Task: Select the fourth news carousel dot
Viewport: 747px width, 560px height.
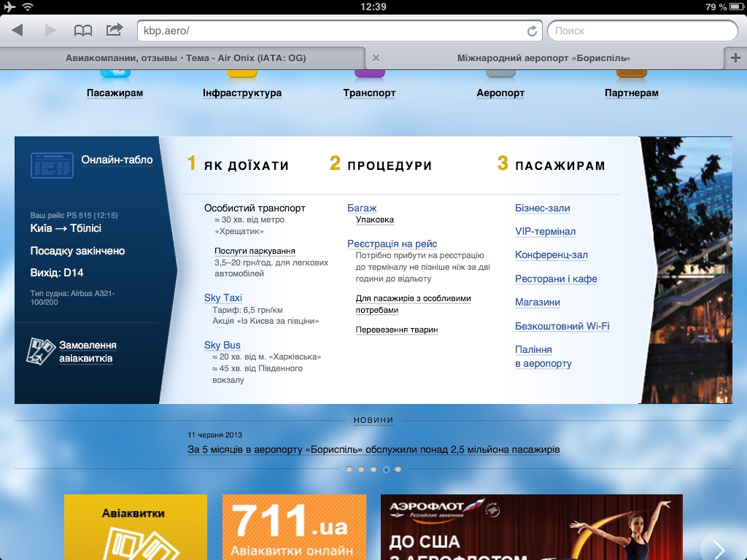Action: click(x=386, y=470)
